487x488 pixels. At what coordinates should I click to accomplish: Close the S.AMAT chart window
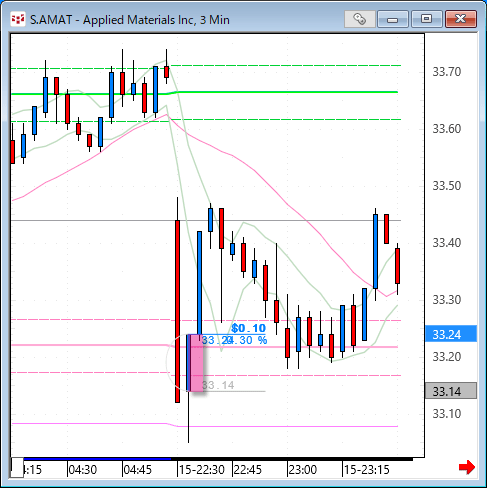[x=461, y=19]
